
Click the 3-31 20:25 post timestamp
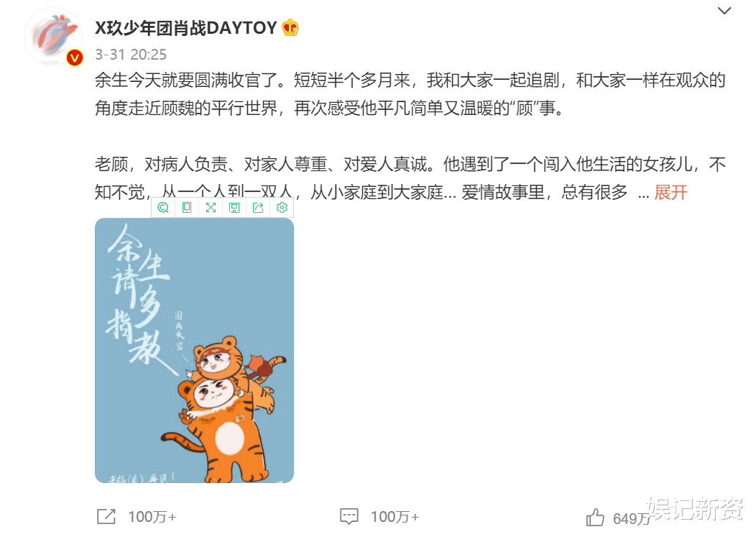tap(131, 55)
